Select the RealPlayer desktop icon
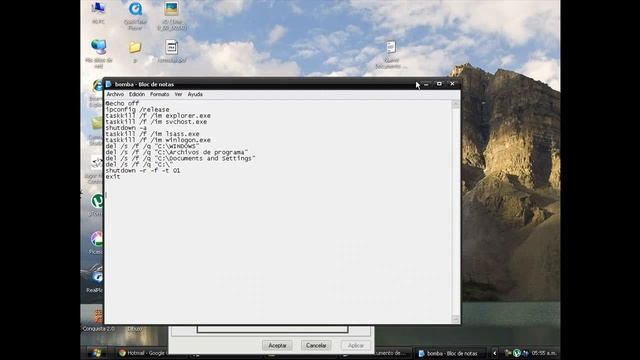Screen dimensions: 640x360 [96, 281]
